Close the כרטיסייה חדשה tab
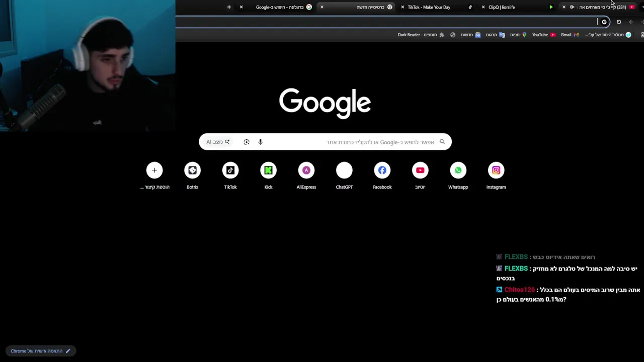The height and width of the screenshot is (362, 644). tap(322, 7)
